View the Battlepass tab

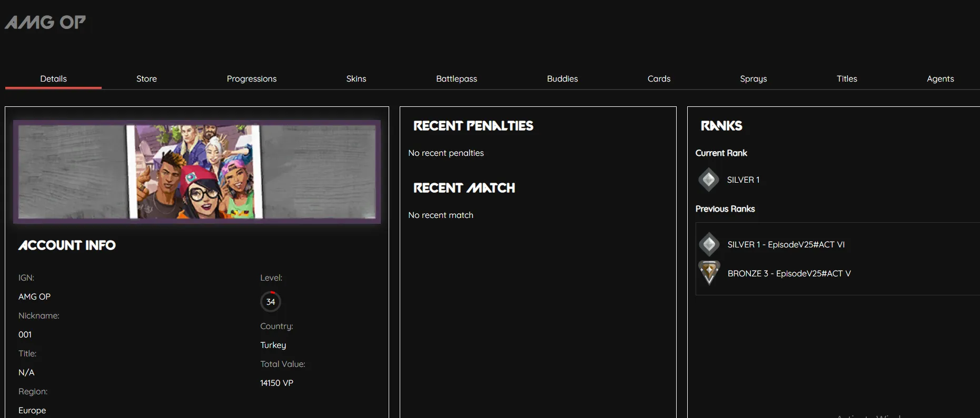456,78
